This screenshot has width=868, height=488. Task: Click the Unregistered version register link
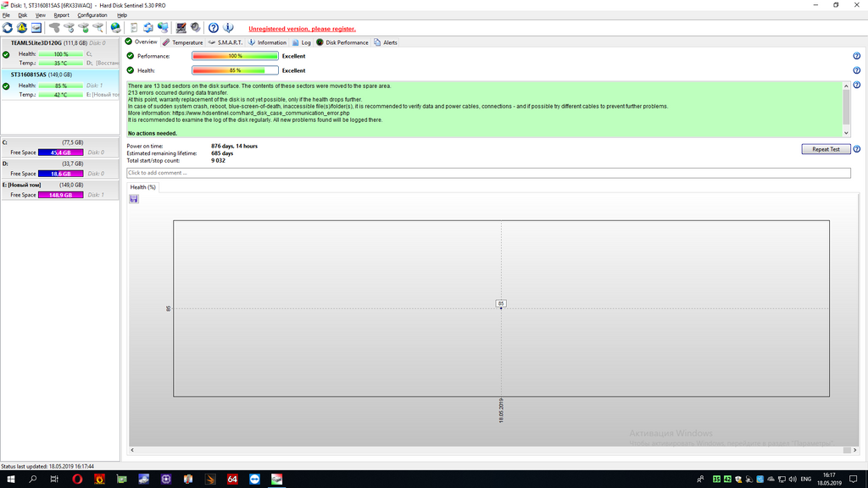(x=303, y=29)
